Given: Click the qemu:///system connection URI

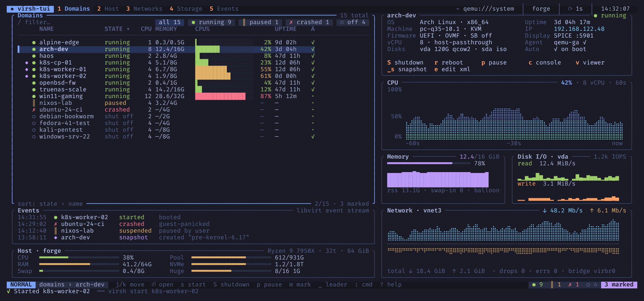Looking at the screenshot, I should (x=488, y=9).
